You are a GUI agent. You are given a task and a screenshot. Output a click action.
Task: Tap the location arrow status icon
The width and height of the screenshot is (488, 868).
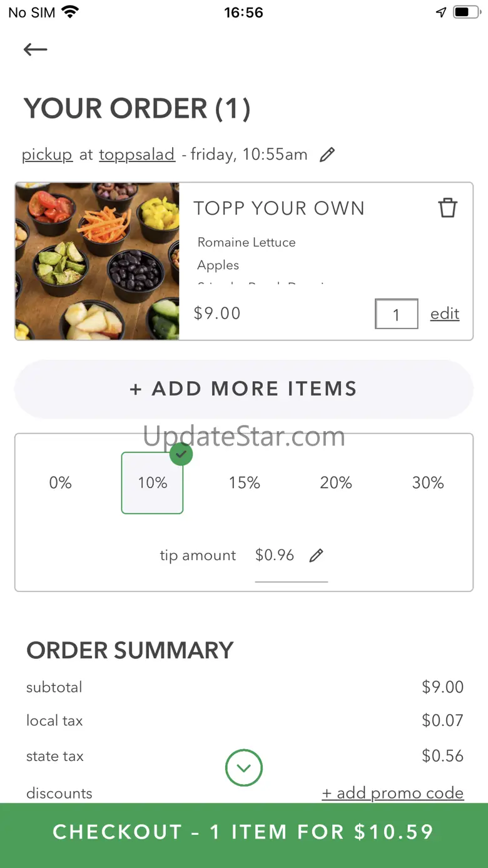(441, 13)
